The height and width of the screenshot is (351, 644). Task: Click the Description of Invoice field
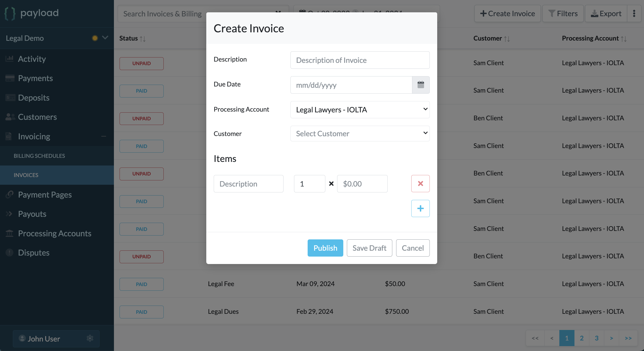click(x=360, y=60)
